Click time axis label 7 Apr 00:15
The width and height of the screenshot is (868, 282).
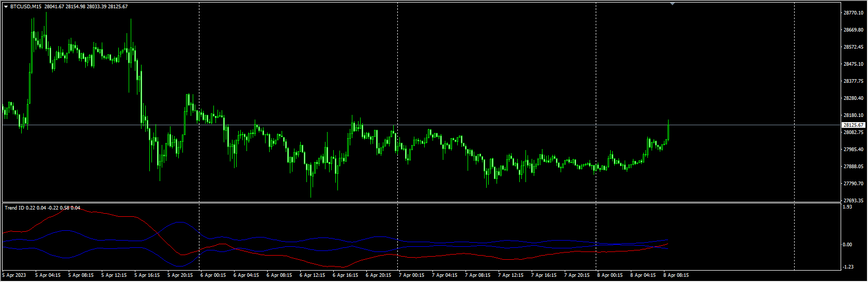[x=412, y=275]
